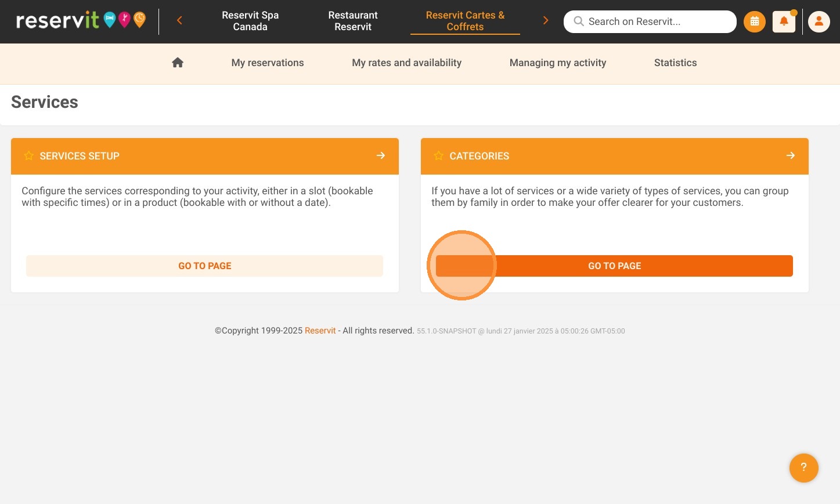Screen dimensions: 840x504
Task: Go to the home page icon
Action: (178, 63)
